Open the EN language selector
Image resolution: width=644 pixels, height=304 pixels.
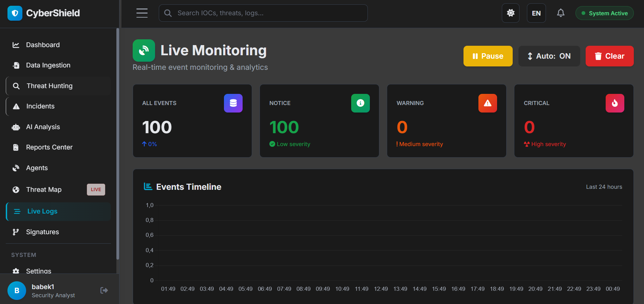click(536, 13)
